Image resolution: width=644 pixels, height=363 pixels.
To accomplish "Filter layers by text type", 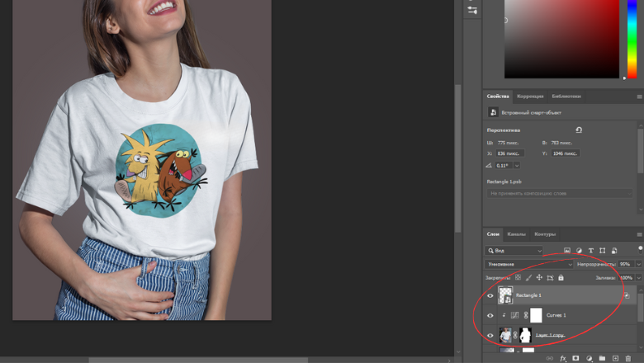I will click(590, 251).
